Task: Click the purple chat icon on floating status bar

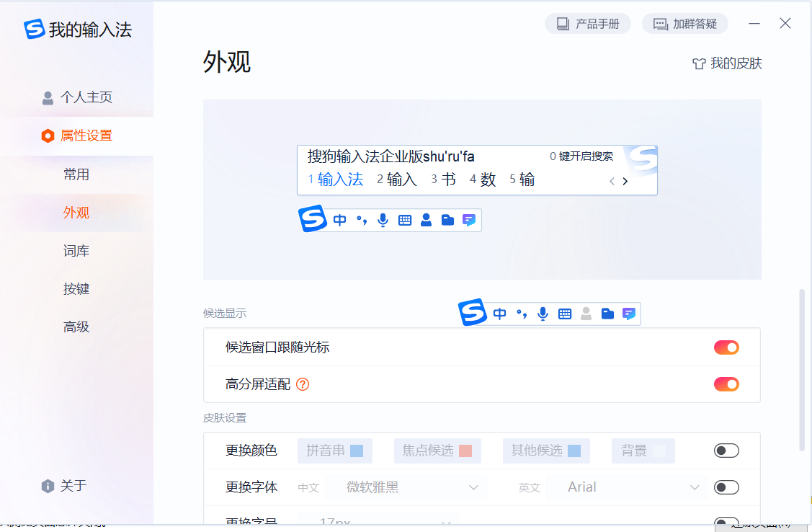Action: [x=629, y=314]
